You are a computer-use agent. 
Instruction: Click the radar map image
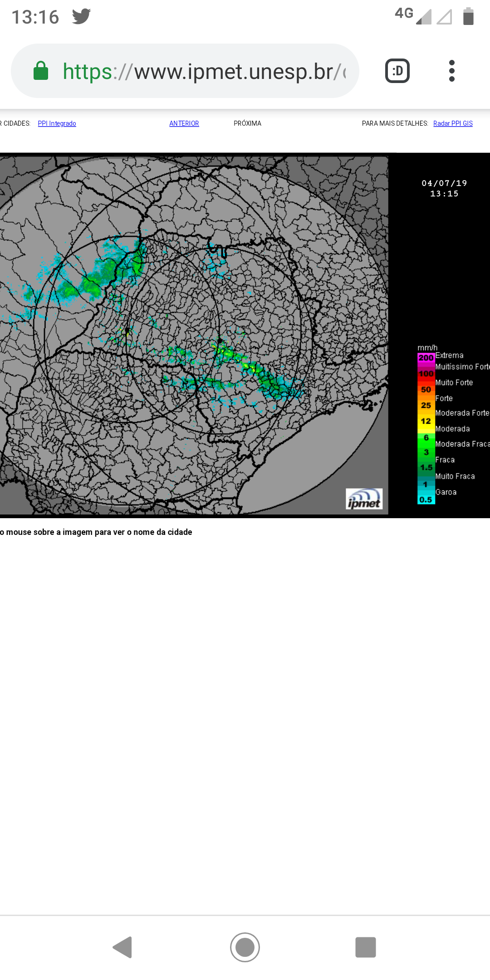(x=194, y=335)
